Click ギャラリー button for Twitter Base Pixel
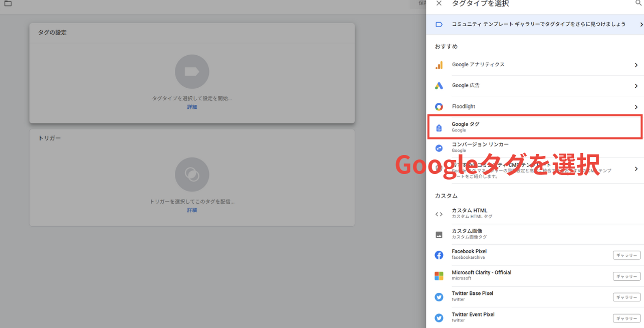The height and width of the screenshot is (328, 644). (x=626, y=297)
